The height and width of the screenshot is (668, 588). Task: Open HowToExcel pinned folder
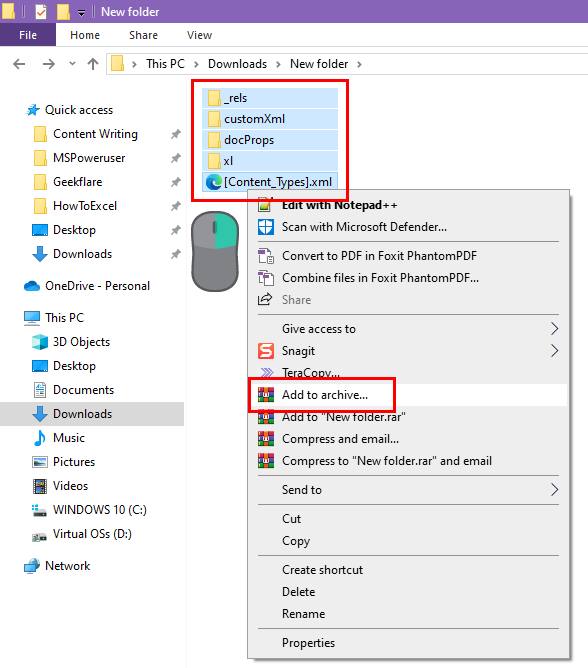pos(84,206)
